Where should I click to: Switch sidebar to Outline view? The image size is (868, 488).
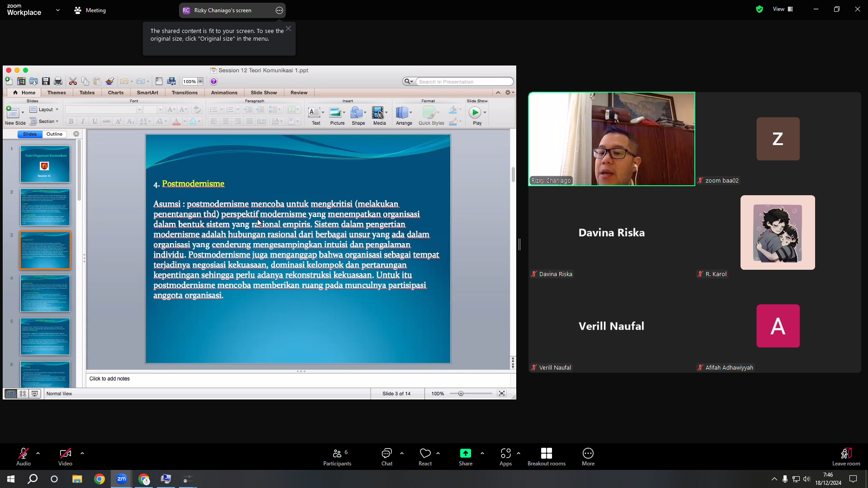coord(54,134)
